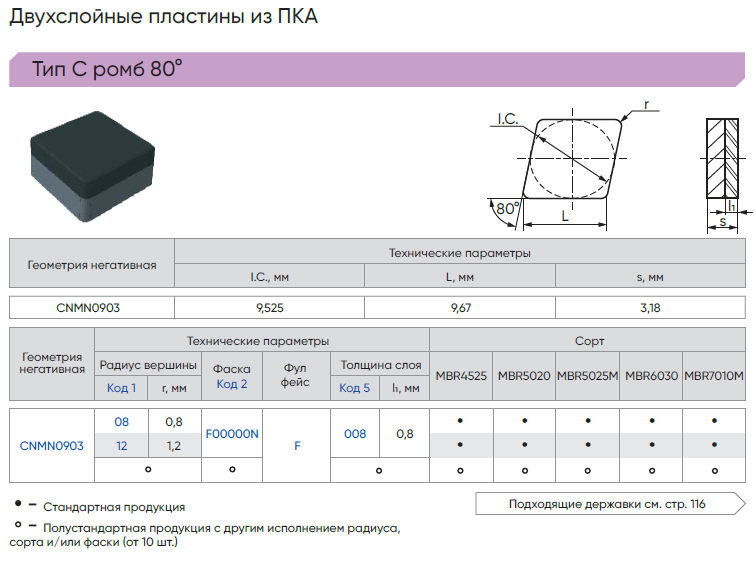Click 'Стандартная продукция' legend text
The image size is (755, 562).
pyautogui.click(x=114, y=507)
